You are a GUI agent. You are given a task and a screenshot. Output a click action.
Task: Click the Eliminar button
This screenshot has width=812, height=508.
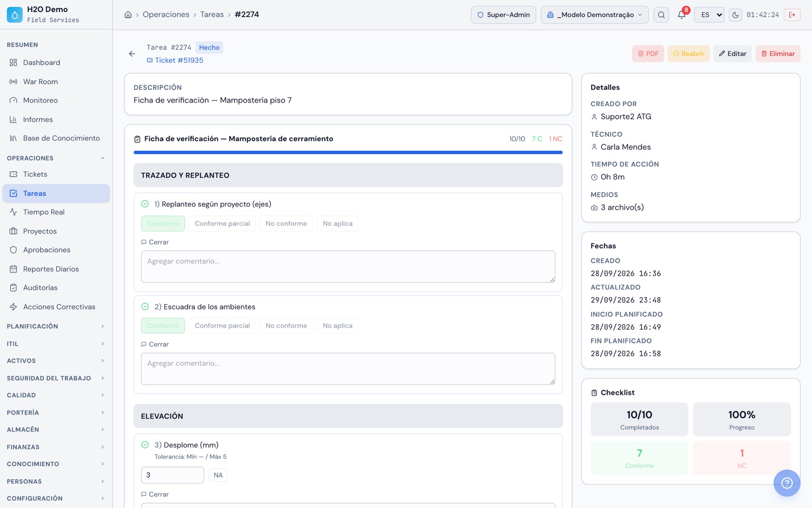[778, 54]
